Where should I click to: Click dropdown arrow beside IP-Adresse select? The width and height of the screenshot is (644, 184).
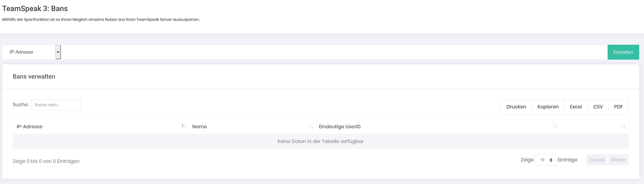click(x=58, y=52)
